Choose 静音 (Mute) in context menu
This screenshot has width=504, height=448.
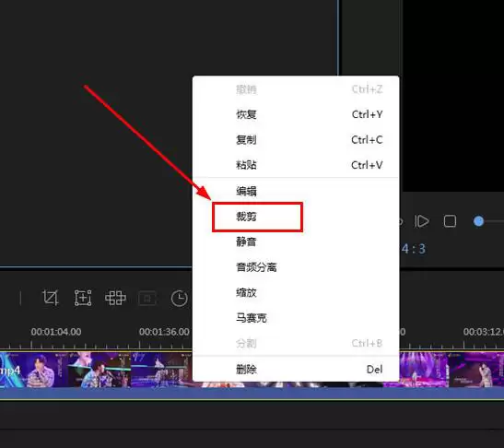coord(296,242)
